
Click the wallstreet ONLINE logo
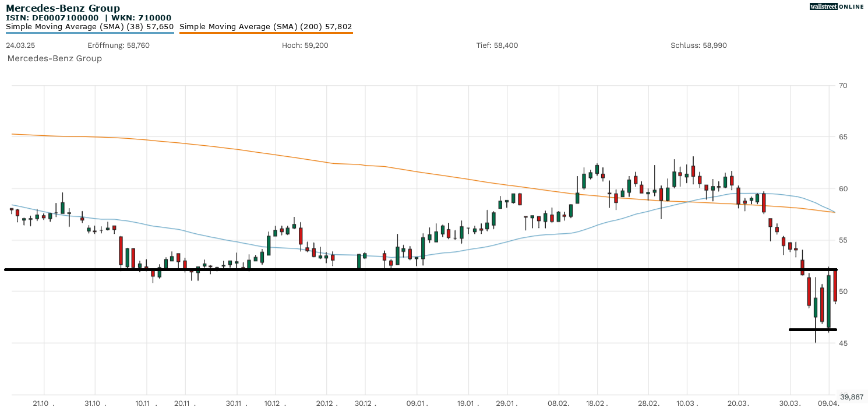(837, 6)
